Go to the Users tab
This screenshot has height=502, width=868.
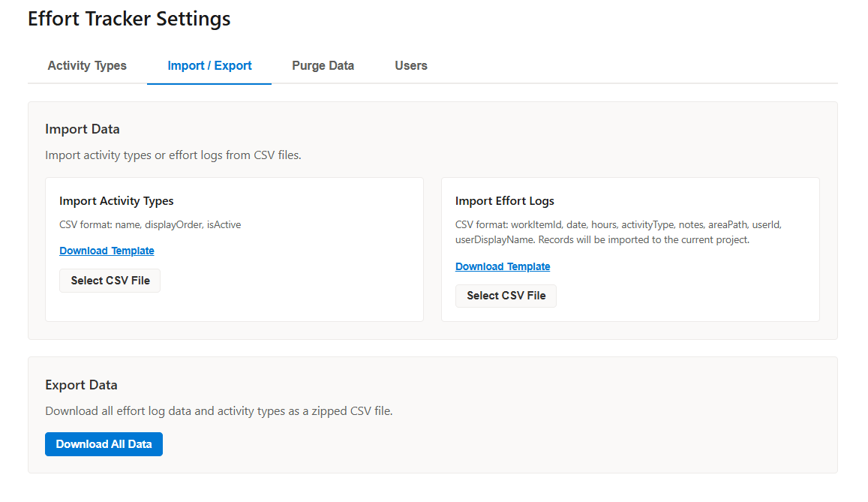pos(411,65)
